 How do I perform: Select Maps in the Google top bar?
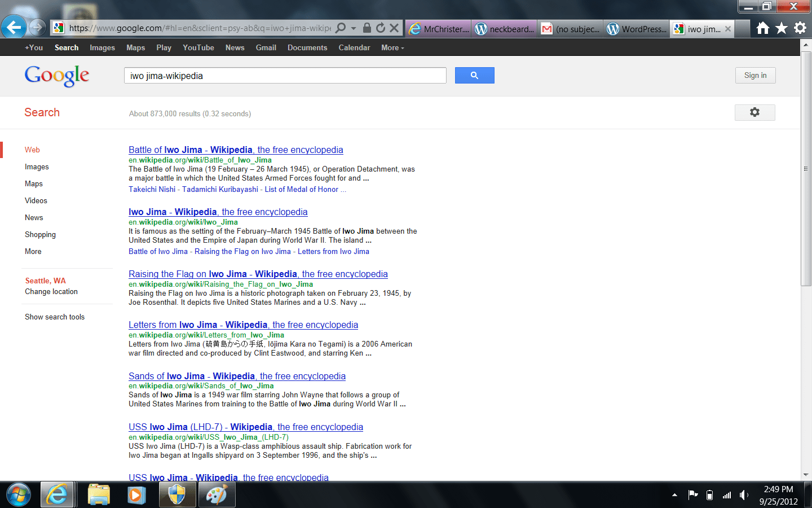point(135,47)
